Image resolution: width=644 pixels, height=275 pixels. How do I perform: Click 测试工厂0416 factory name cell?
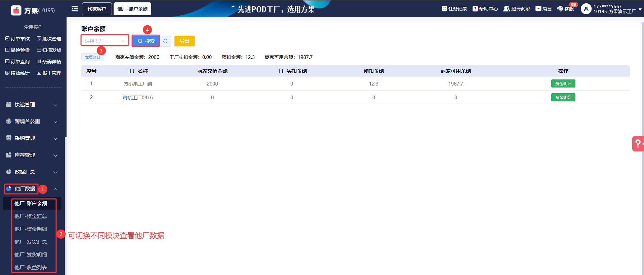138,98
